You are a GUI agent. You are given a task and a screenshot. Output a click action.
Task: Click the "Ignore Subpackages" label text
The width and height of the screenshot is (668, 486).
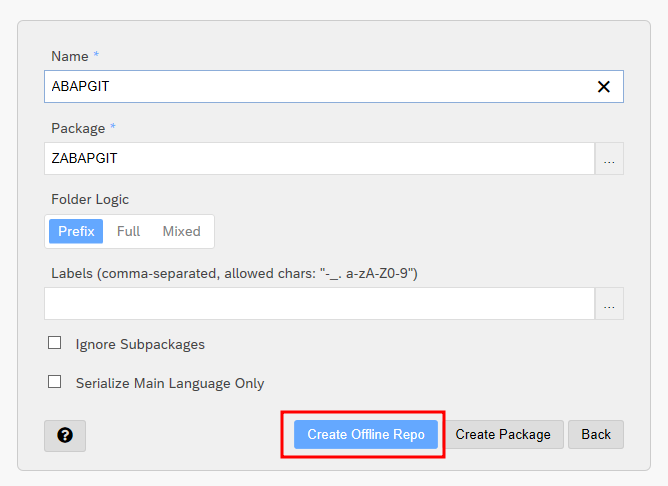click(x=140, y=344)
